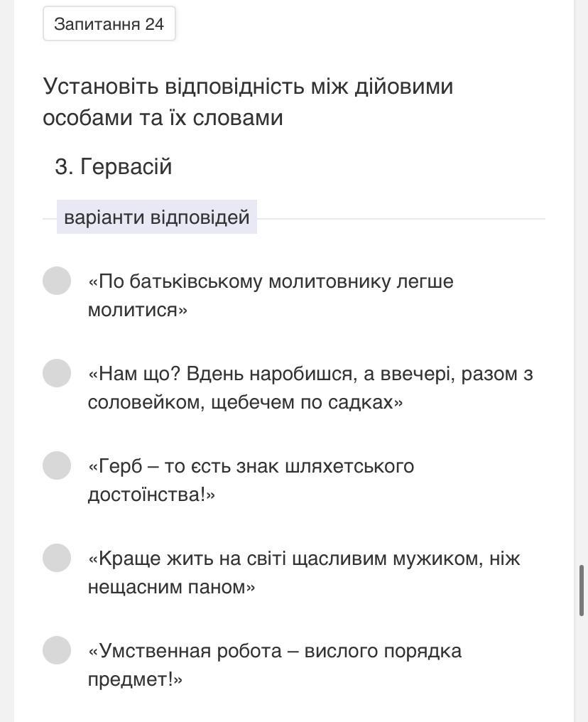Screen dimensions: 588x722
Task: Choose radio button for «Герб – то єсть знак» option
Action: 57,465
